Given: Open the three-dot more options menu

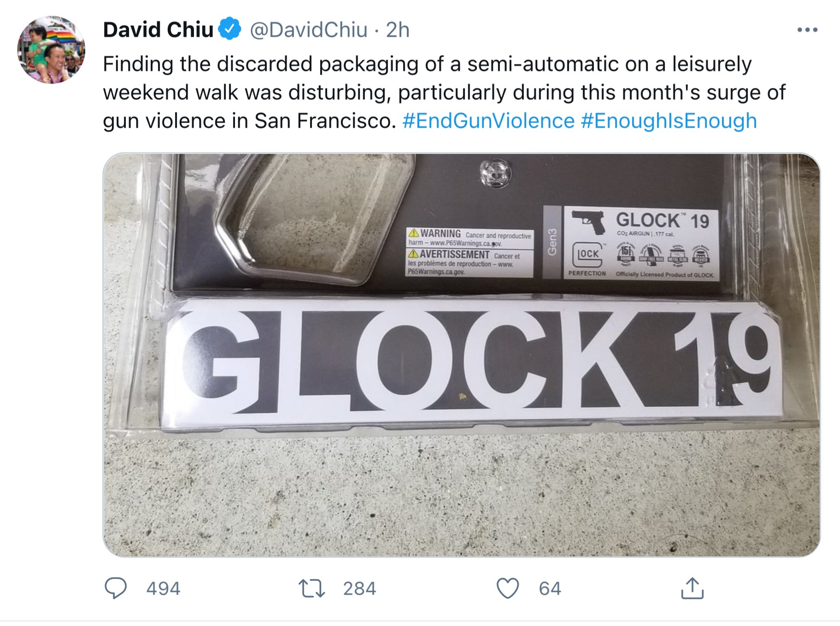Looking at the screenshot, I should (x=807, y=30).
